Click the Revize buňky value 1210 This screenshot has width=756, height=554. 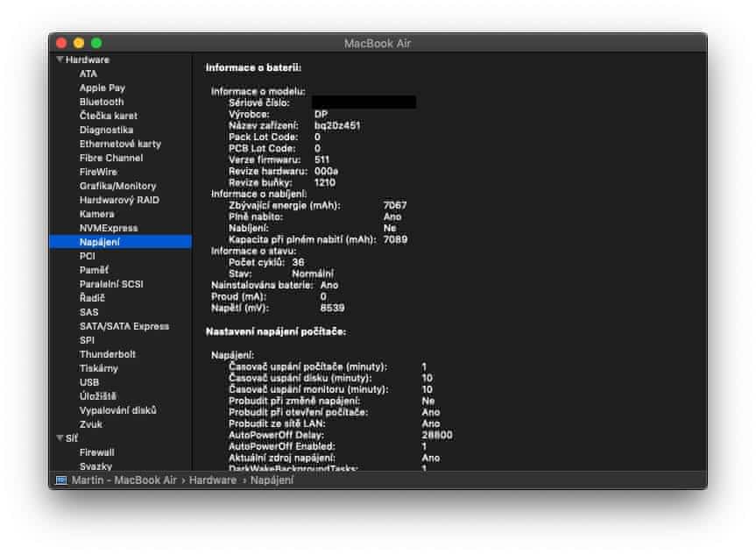(325, 182)
